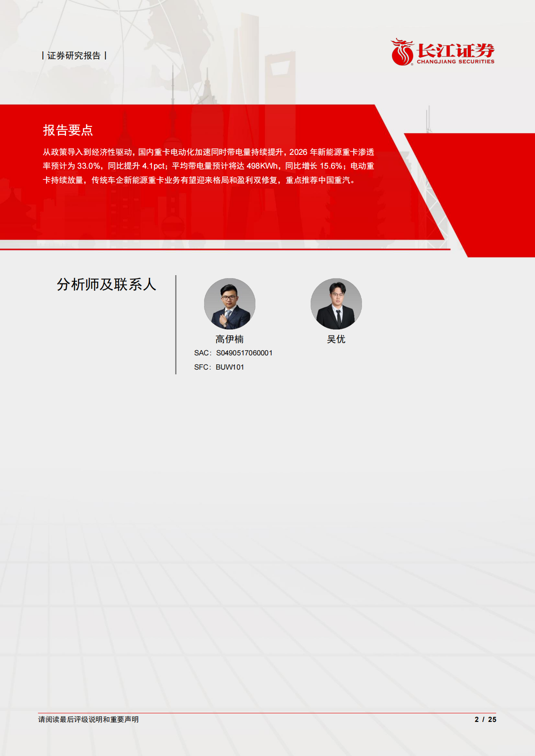Open analyst photo of 吴优
Viewport: 535px width, 756px height.
(x=336, y=304)
